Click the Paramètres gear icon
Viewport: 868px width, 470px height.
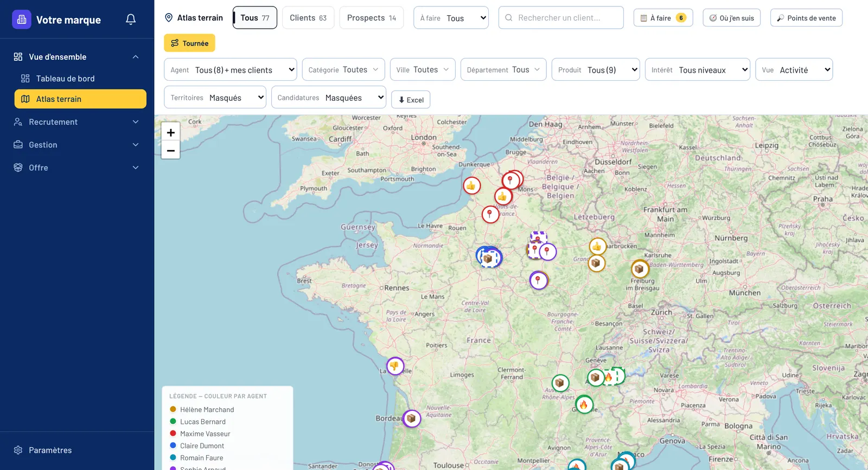click(x=18, y=450)
